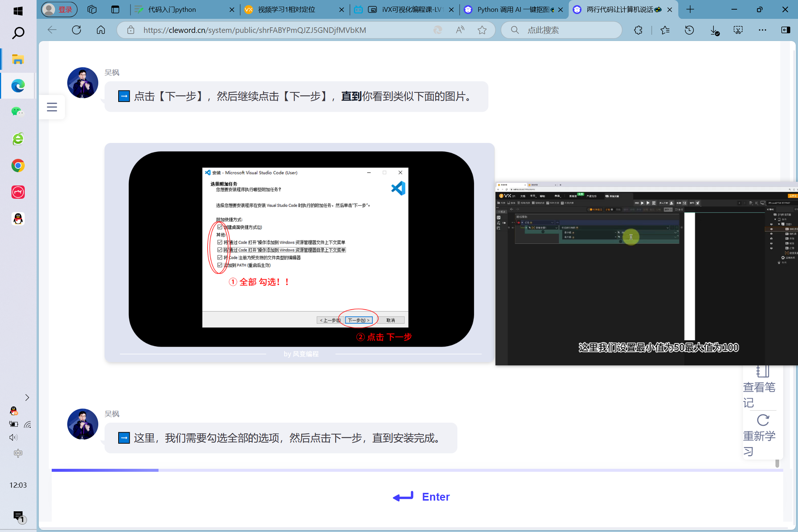This screenshot has height=532, width=798.
Task: Open Edge settings and more menu
Action: (762, 30)
